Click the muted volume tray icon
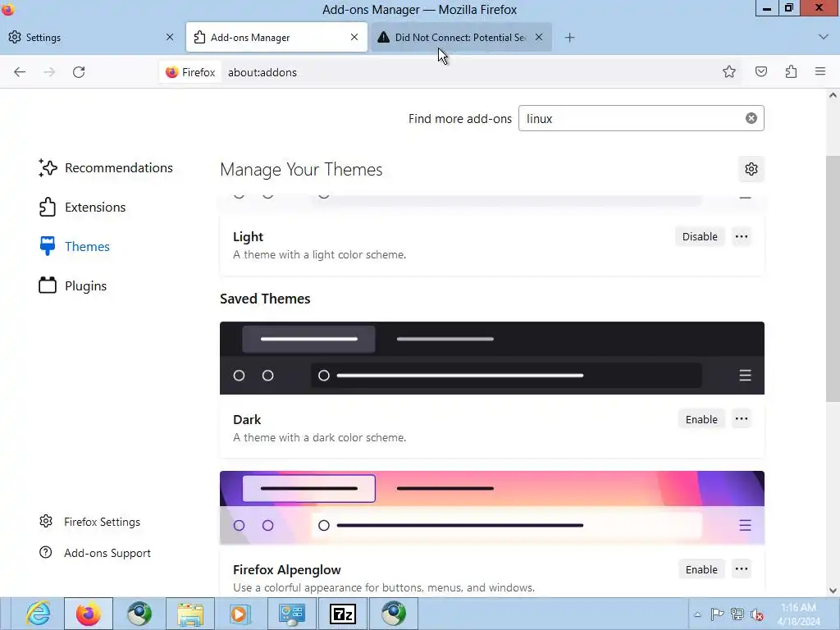This screenshot has width=840, height=630. 757,614
